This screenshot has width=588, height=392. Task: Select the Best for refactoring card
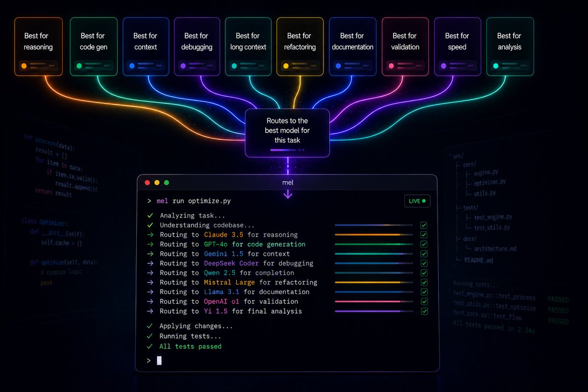point(300,47)
